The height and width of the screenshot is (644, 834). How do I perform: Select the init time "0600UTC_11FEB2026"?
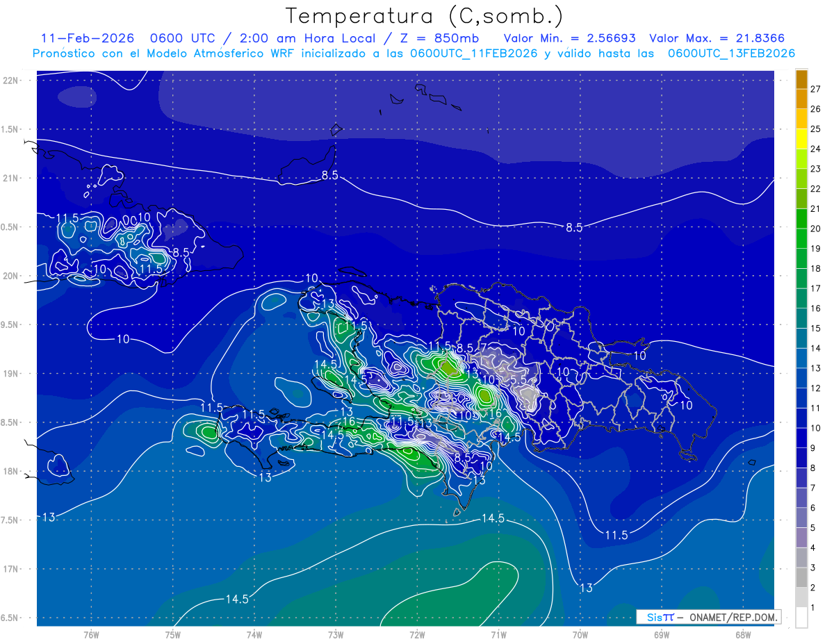(x=474, y=53)
